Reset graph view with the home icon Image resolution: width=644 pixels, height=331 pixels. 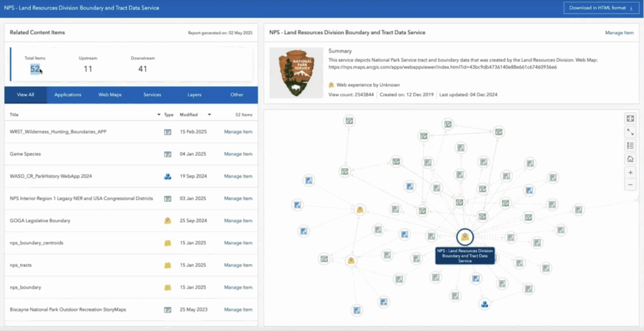coord(630,159)
